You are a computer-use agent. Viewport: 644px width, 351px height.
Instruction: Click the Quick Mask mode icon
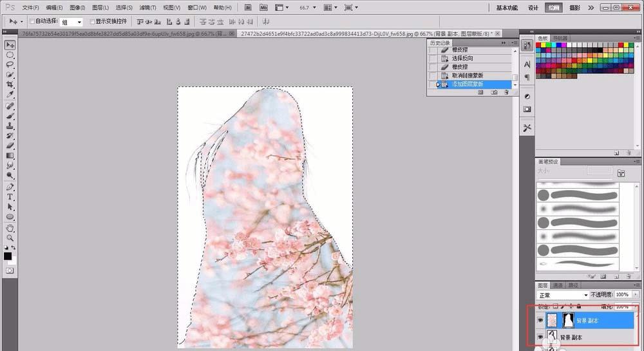(x=10, y=271)
